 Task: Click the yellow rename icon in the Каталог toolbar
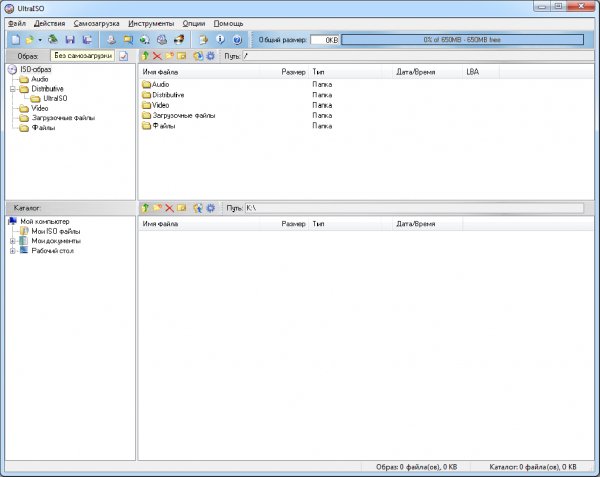181,208
